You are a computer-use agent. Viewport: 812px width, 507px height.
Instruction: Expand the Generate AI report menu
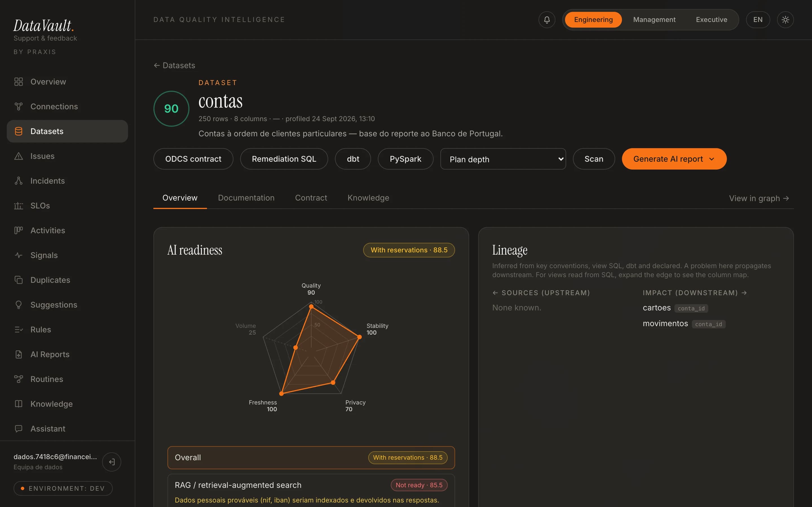(674, 159)
